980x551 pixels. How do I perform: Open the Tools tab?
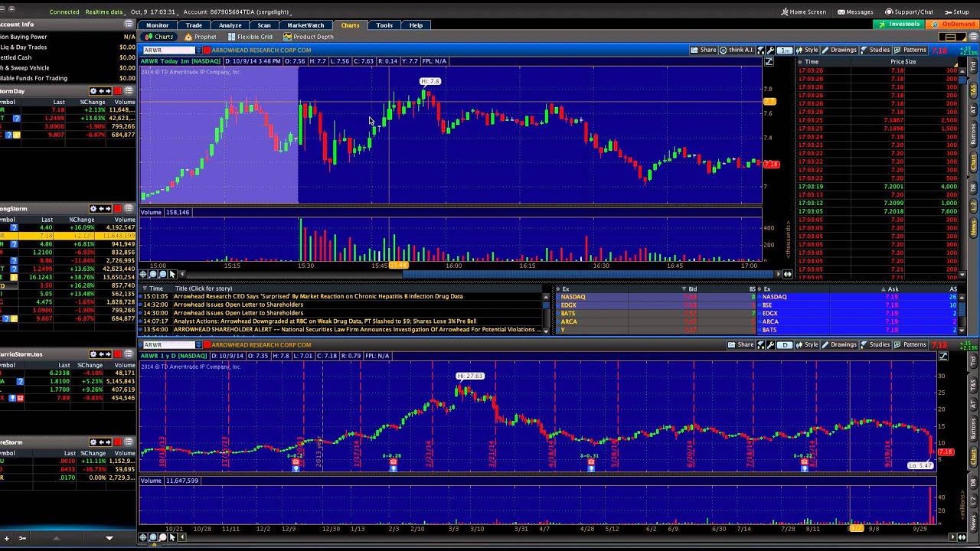tap(384, 25)
